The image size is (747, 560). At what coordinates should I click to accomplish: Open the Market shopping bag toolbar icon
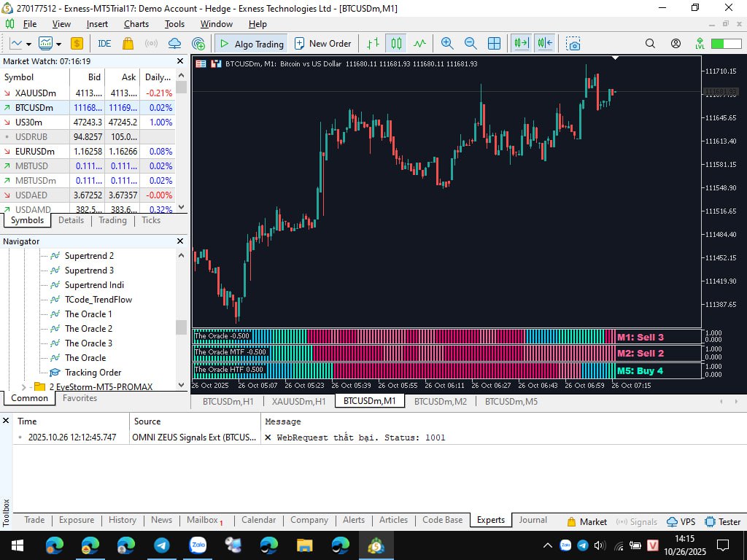(128, 44)
